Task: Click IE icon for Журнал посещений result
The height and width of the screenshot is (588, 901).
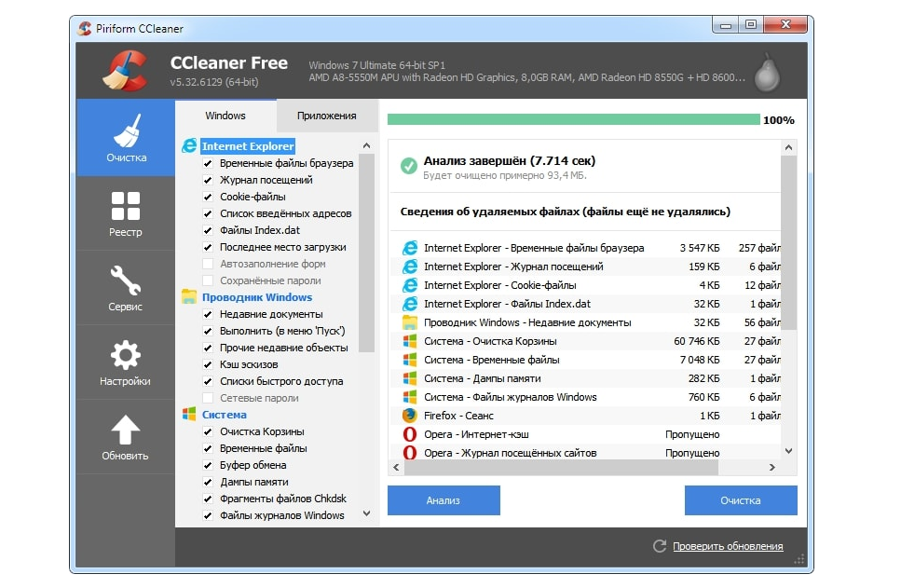Action: pyautogui.click(x=410, y=267)
